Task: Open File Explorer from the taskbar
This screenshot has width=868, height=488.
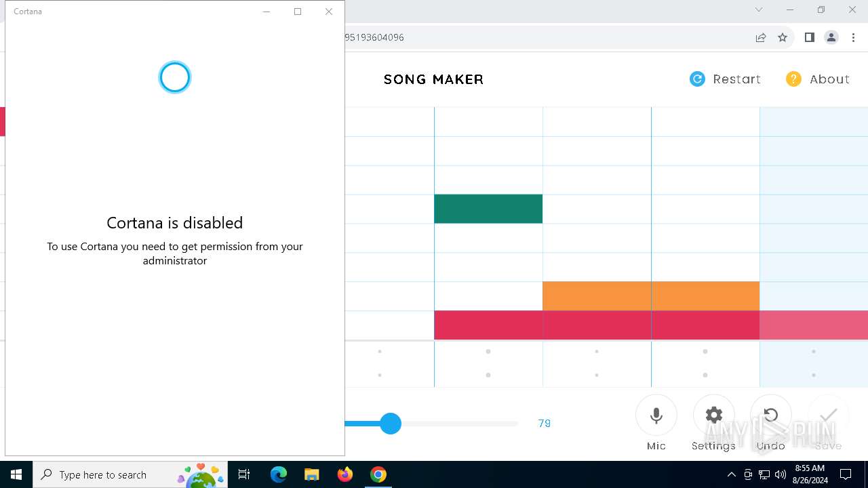Action: point(311,474)
